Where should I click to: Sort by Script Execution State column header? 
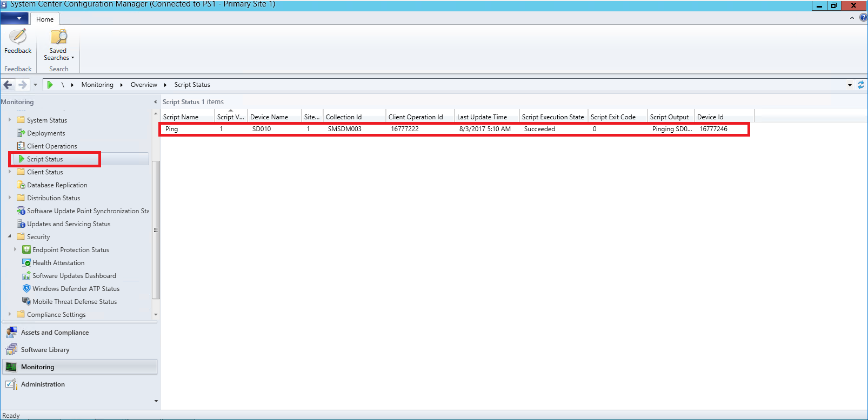[x=553, y=117]
